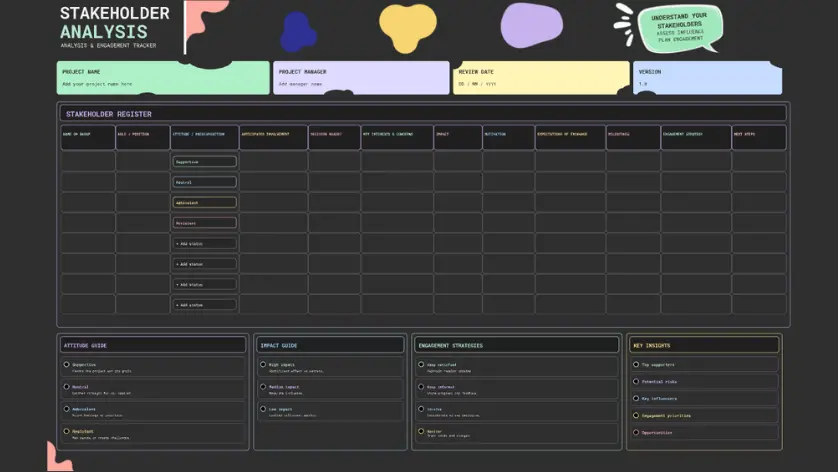
Task: Click the Review Date field
Action: coord(541,78)
